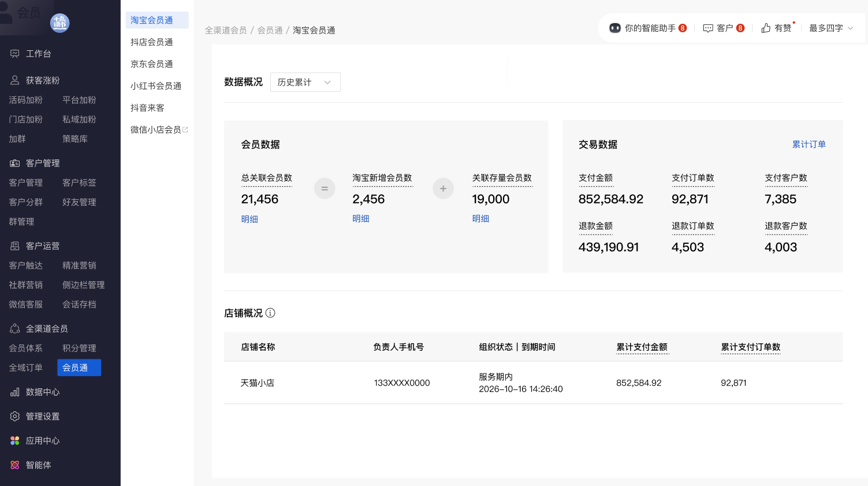Image resolution: width=868 pixels, height=486 pixels.
Task: Click the 智能体 icon in sidebar
Action: [x=15, y=465]
